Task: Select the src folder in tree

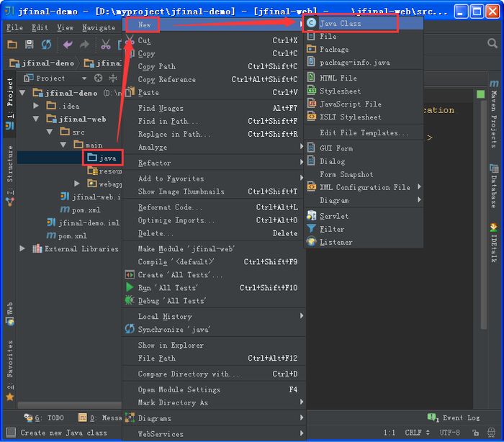Action: [72, 132]
